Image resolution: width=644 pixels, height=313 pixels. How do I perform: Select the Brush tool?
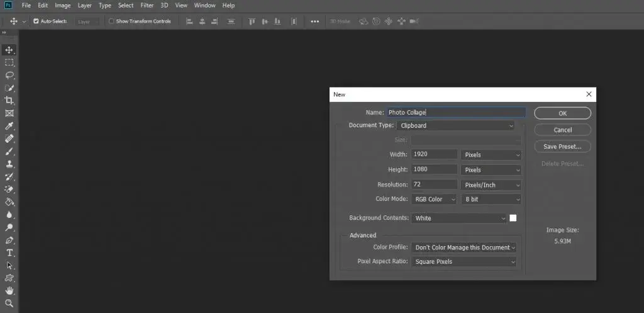(x=9, y=151)
